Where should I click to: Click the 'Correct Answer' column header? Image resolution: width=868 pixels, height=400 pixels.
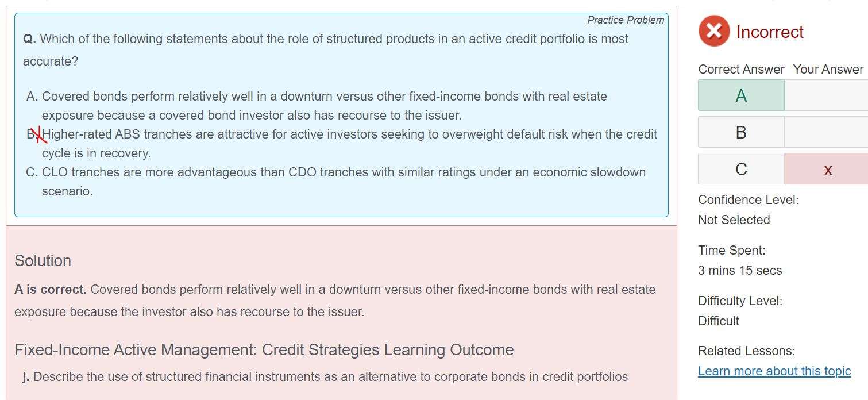[x=741, y=70]
